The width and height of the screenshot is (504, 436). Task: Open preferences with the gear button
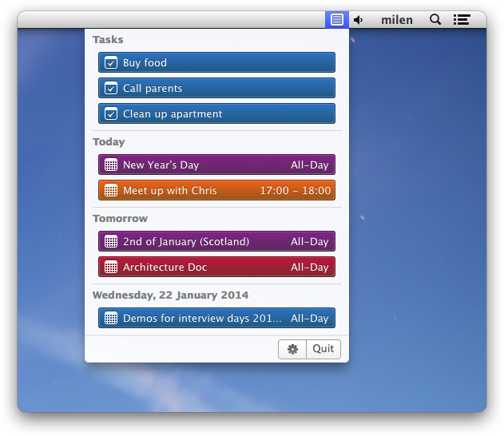pyautogui.click(x=292, y=349)
